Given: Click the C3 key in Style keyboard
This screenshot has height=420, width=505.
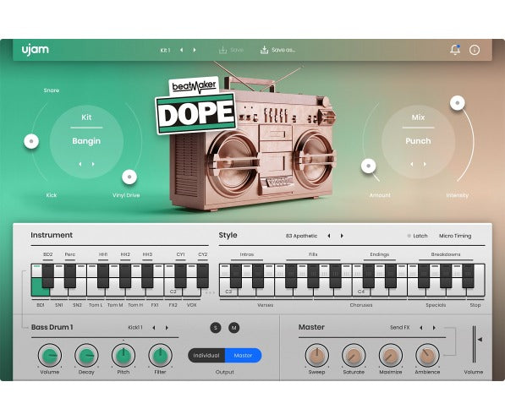Looking at the screenshot, I should click(x=228, y=292).
